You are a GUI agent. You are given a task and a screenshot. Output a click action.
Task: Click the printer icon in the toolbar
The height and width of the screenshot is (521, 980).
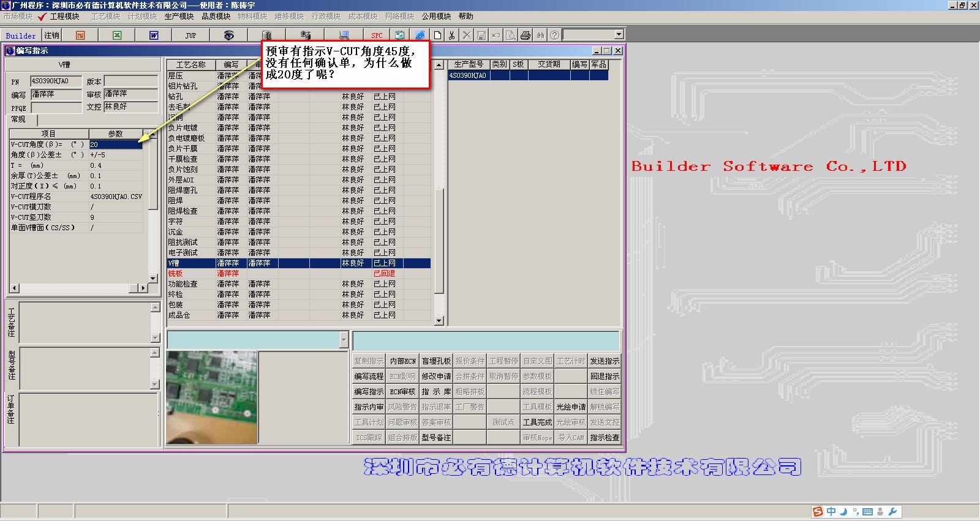pyautogui.click(x=526, y=36)
